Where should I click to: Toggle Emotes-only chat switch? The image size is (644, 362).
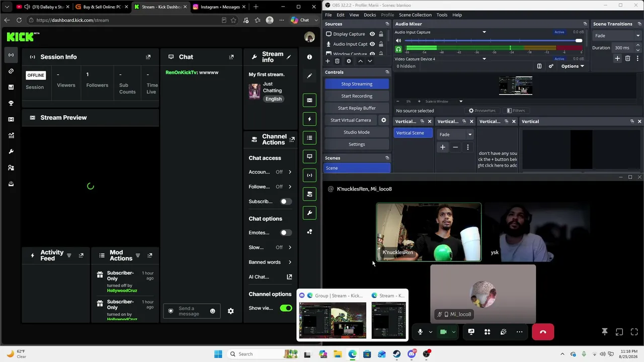[286, 233]
